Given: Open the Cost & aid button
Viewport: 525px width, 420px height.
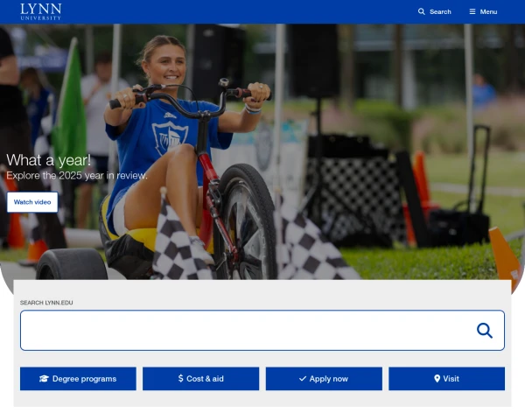Looking at the screenshot, I should tap(201, 379).
